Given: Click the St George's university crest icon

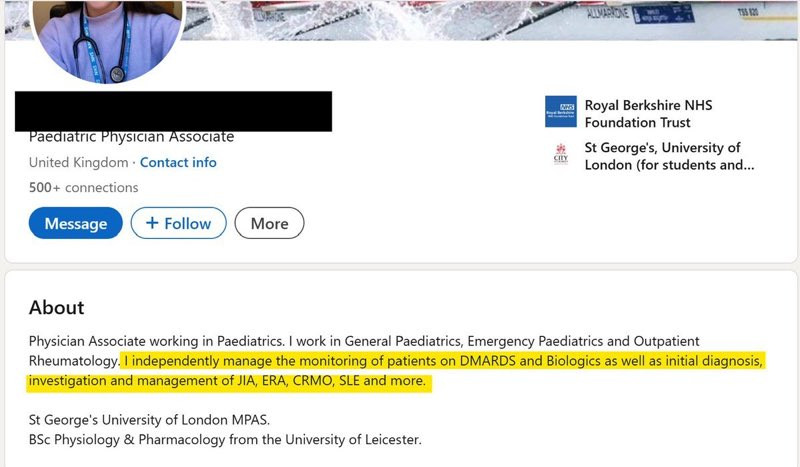Looking at the screenshot, I should click(560, 156).
